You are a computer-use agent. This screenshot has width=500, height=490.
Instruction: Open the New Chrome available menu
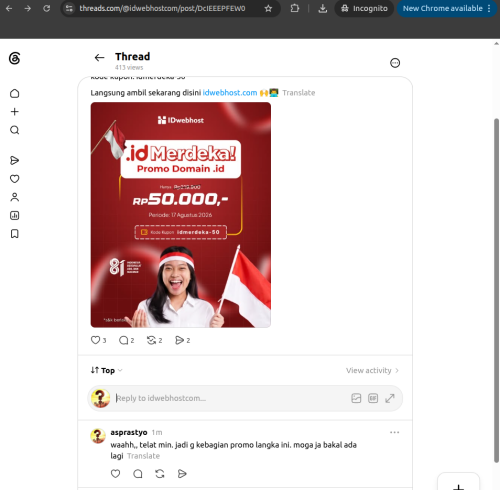click(447, 8)
